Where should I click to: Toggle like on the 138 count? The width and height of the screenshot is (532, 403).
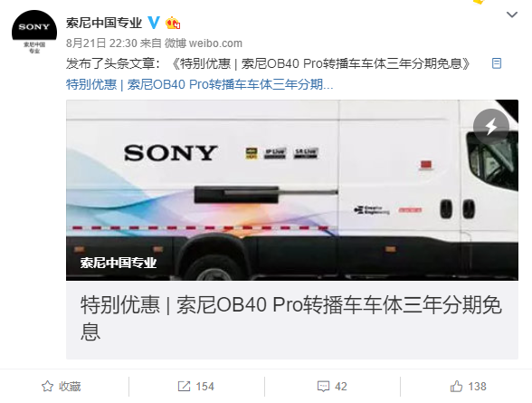point(469,387)
